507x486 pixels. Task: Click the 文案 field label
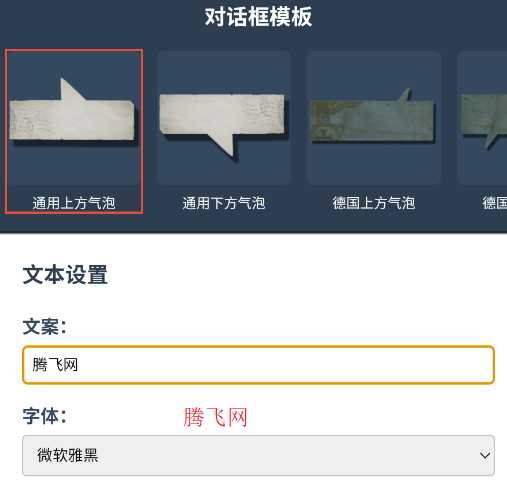coord(44,326)
